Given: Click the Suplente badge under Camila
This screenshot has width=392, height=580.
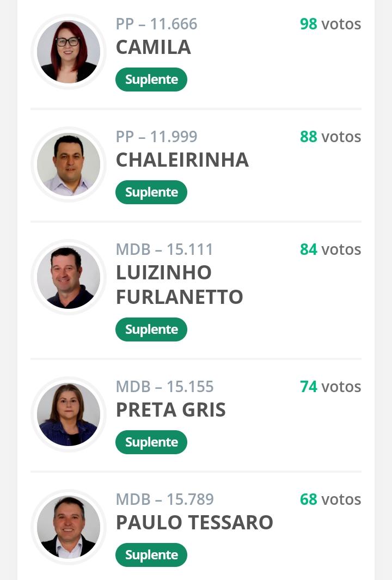Looking at the screenshot, I should (x=151, y=80).
